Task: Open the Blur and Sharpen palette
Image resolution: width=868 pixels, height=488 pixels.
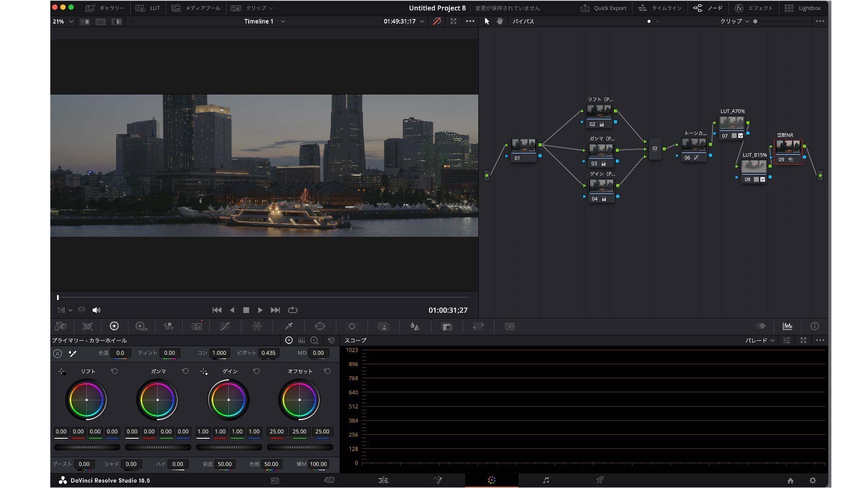Action: click(415, 326)
